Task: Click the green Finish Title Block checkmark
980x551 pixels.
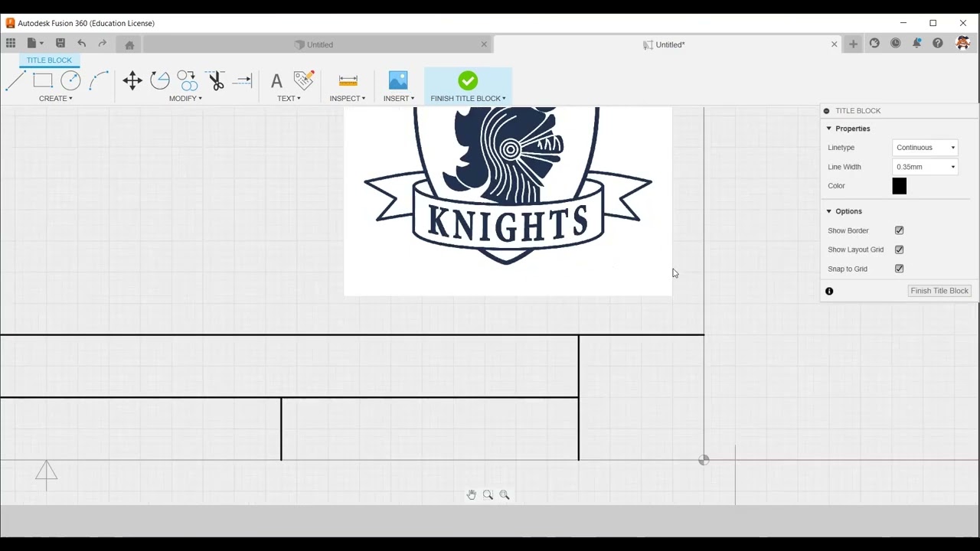Action: tap(468, 80)
